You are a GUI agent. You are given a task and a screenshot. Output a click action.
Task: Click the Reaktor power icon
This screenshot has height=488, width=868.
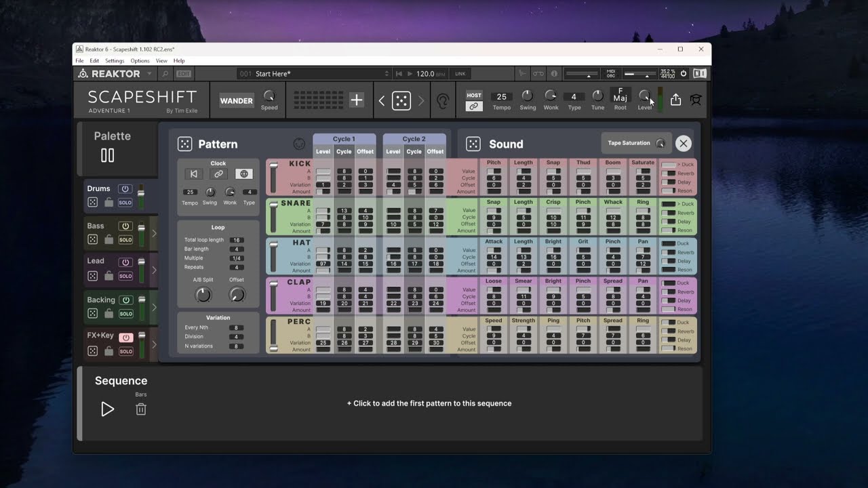684,73
